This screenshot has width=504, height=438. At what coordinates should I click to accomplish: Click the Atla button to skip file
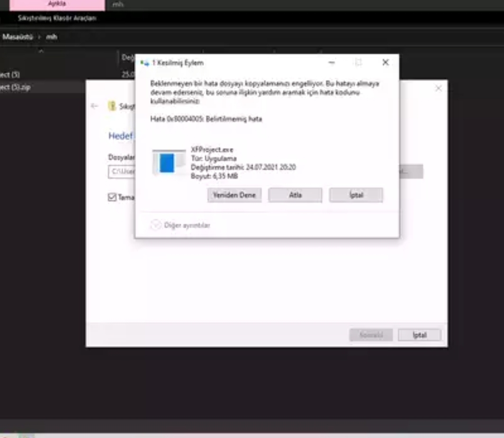[x=295, y=195]
